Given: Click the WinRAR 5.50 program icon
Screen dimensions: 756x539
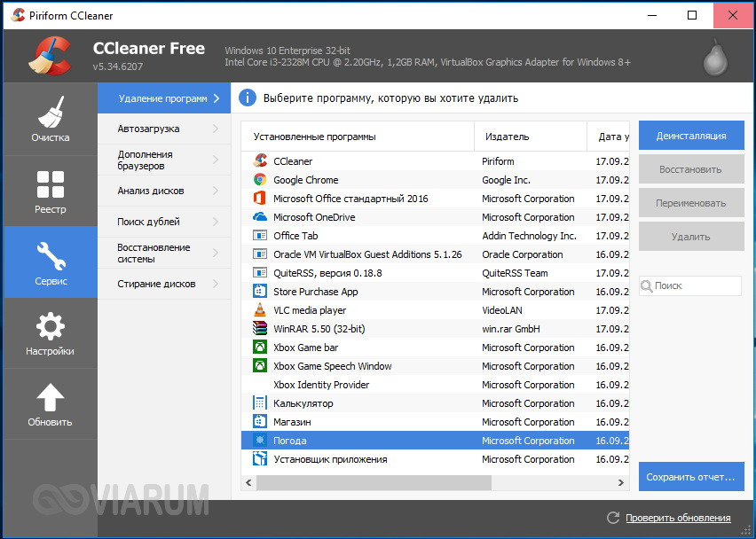Looking at the screenshot, I should (x=260, y=329).
